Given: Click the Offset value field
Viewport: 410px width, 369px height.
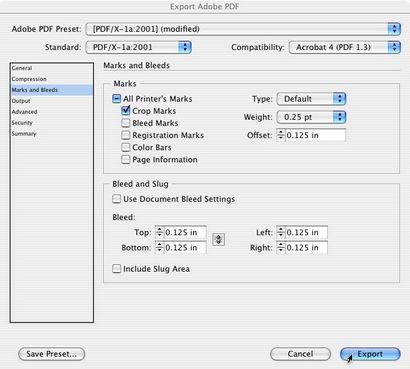Looking at the screenshot, I should [x=315, y=135].
